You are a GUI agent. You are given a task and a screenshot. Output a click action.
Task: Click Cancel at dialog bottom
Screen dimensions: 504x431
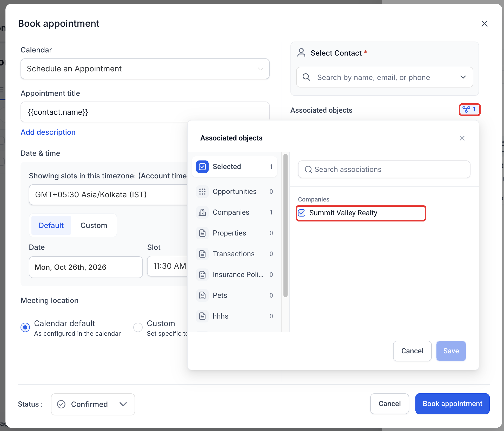coord(389,404)
